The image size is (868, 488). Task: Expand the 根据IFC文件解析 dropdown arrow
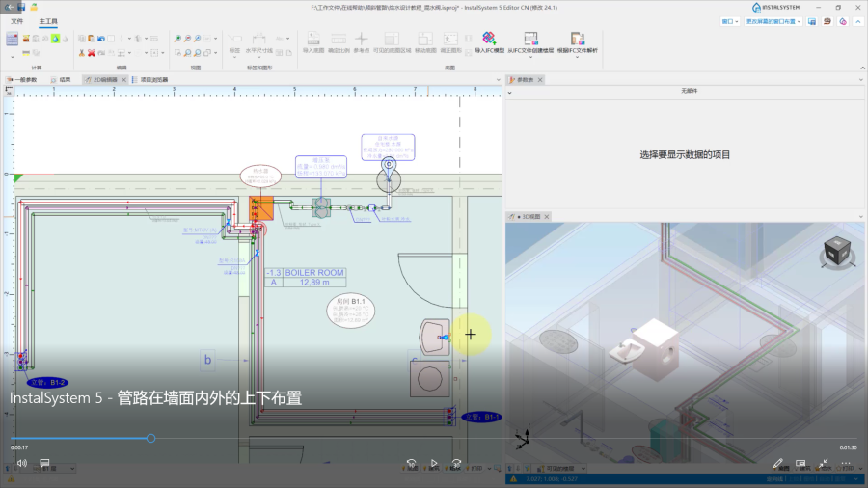pos(577,57)
